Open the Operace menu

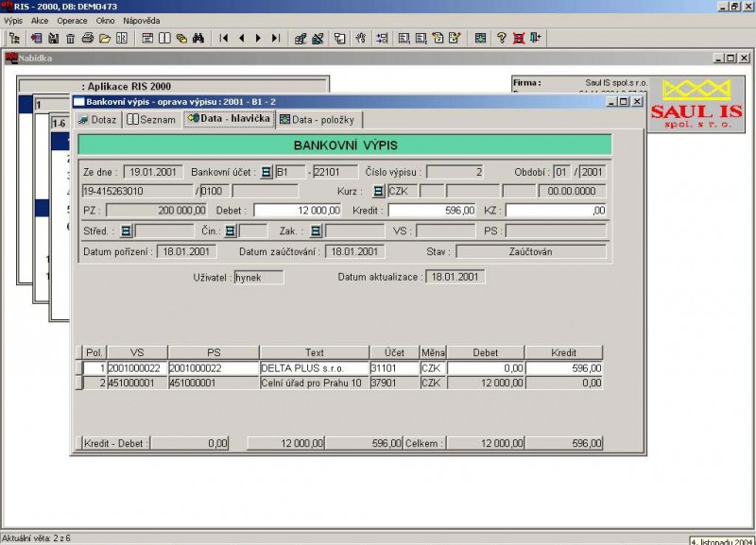tap(71, 20)
